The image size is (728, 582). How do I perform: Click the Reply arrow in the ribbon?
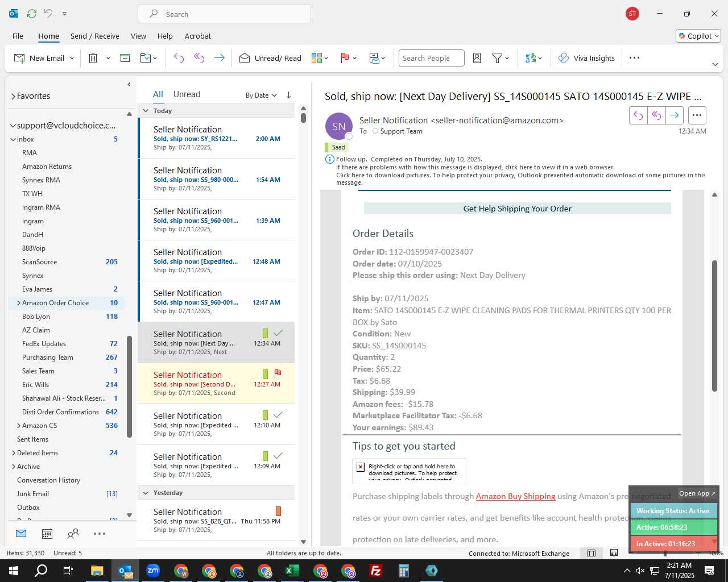point(179,58)
